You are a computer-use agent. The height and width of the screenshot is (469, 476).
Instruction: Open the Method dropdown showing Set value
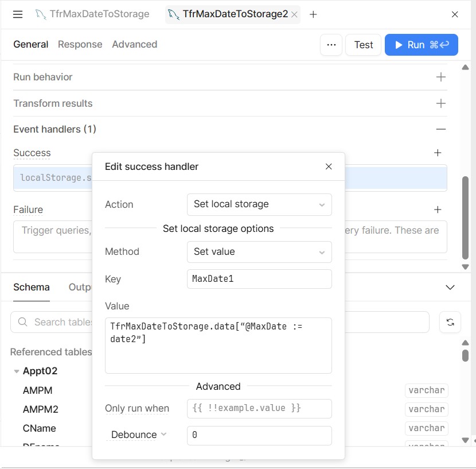[259, 251]
